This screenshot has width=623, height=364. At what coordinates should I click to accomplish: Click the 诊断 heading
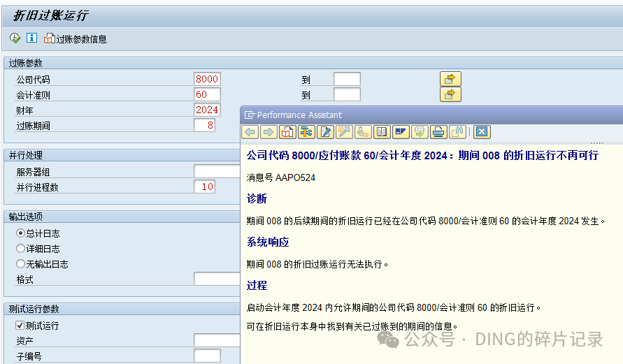[x=257, y=198]
